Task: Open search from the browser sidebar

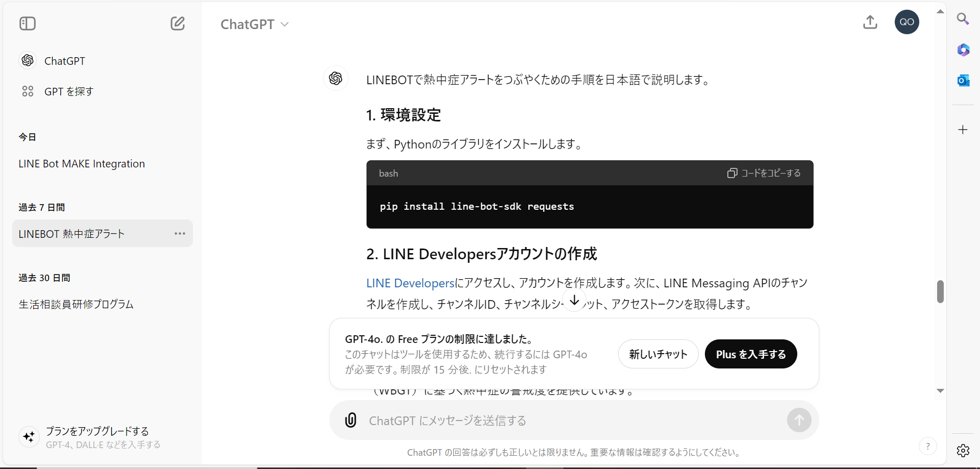Action: click(x=964, y=19)
